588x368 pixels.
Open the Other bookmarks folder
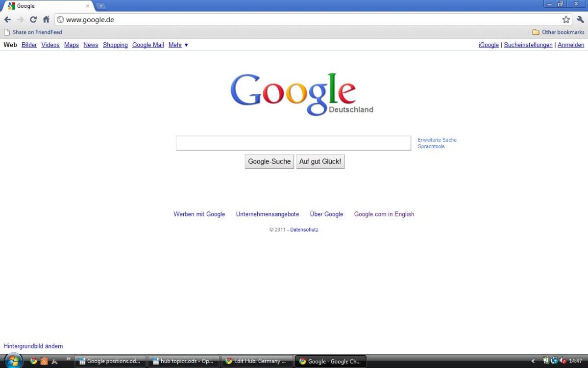(558, 32)
